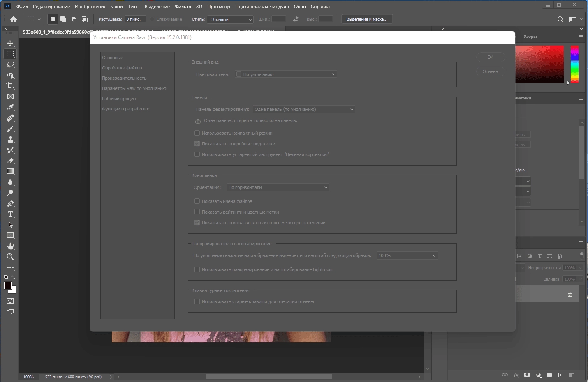Click the foreground color swatch

(x=7, y=285)
